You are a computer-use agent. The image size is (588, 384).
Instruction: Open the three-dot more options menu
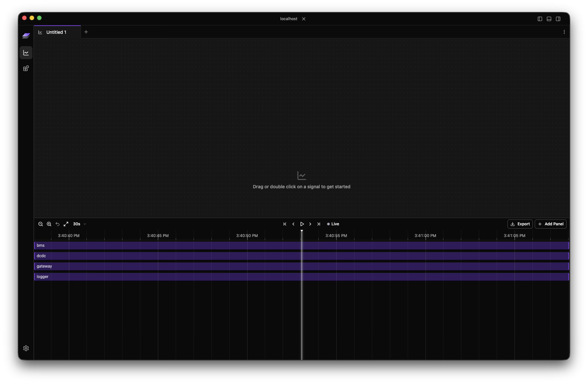(564, 32)
